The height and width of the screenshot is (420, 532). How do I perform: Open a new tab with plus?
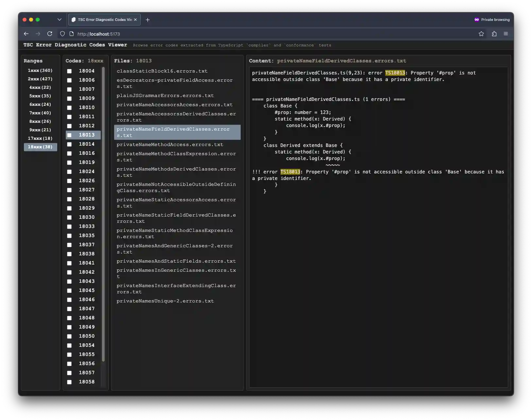click(147, 20)
